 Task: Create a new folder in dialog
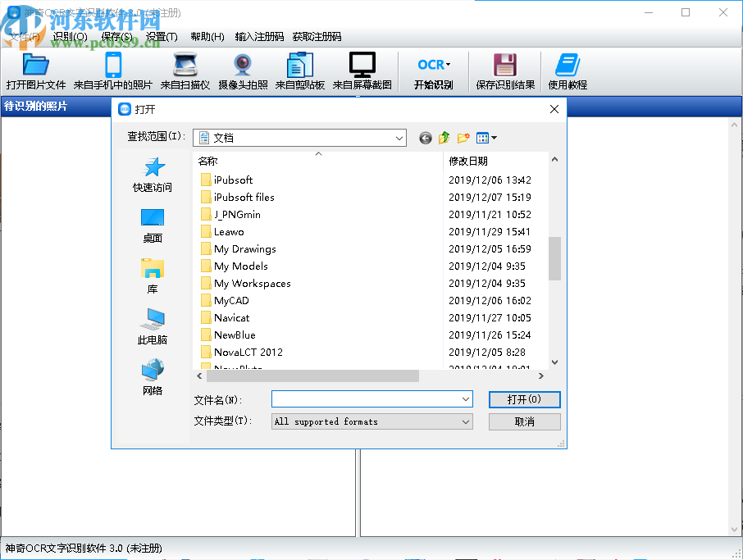(x=463, y=138)
